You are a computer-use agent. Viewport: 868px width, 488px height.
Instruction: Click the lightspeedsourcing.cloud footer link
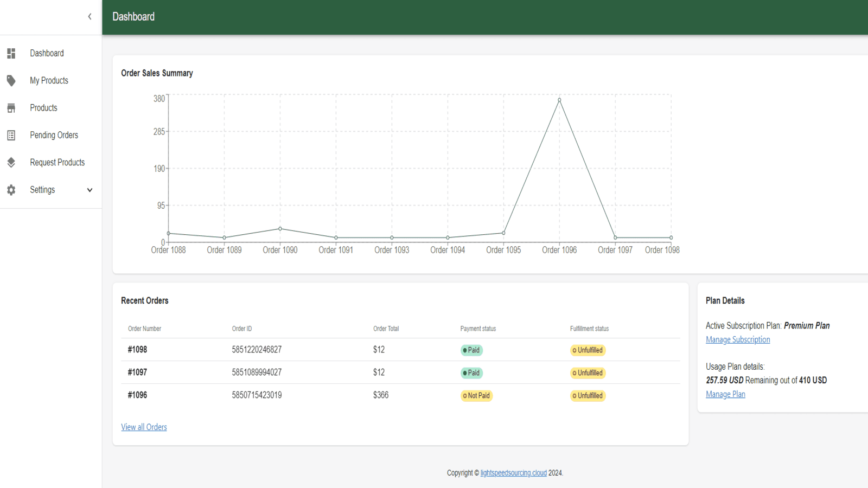point(513,472)
